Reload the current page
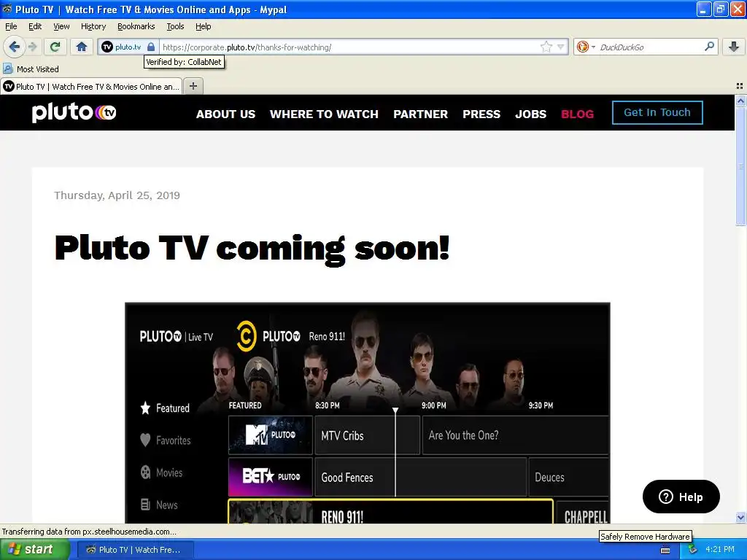The width and height of the screenshot is (747, 560). click(55, 47)
